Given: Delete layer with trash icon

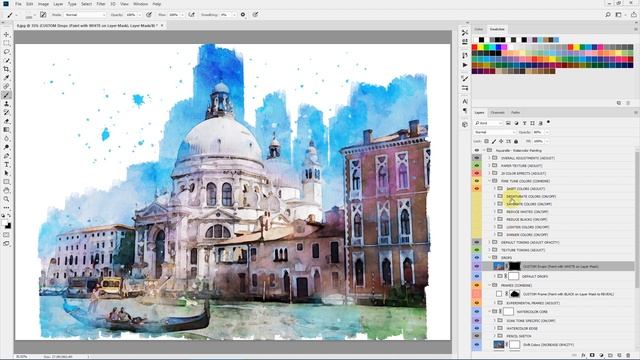Looking at the screenshot, I should point(628,356).
